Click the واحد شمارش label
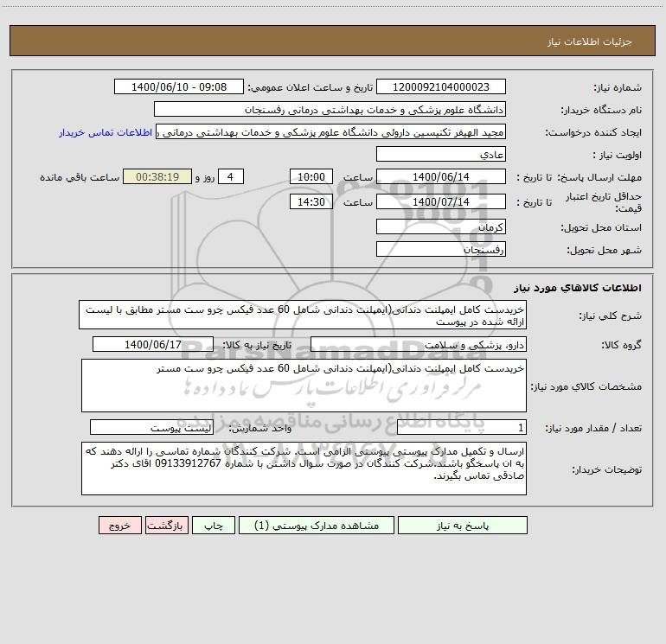666x644 pixels. pyautogui.click(x=260, y=428)
